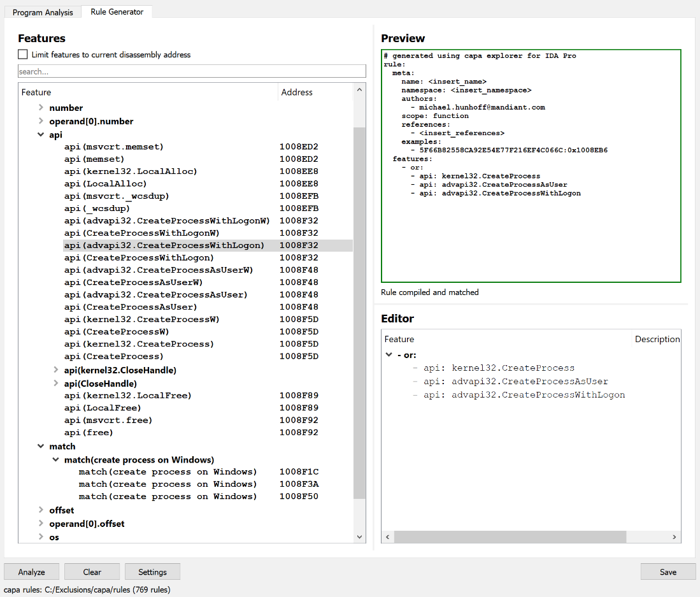Screen dimensions: 700x597
Task: Expand api(kernel32.CloseHandle) entry
Action: 55,370
